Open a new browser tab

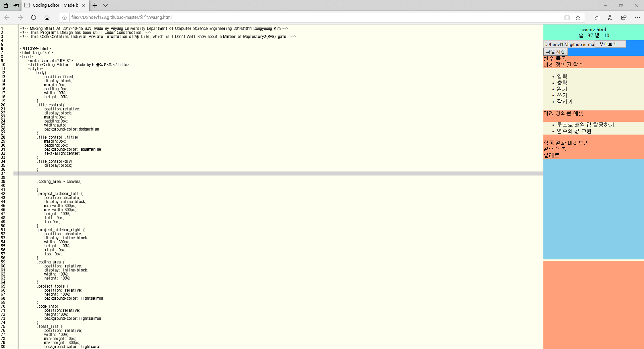point(95,6)
